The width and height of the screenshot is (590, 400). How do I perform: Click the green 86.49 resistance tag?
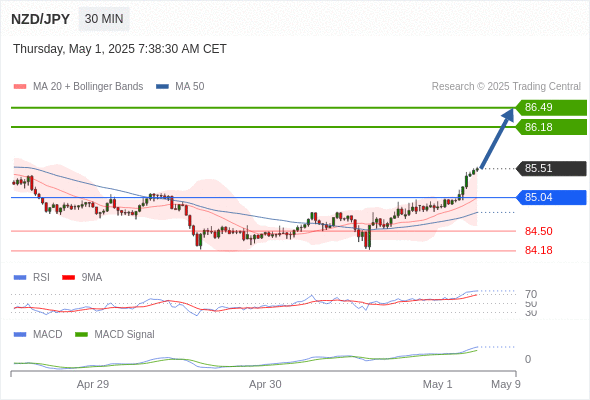tap(551, 108)
